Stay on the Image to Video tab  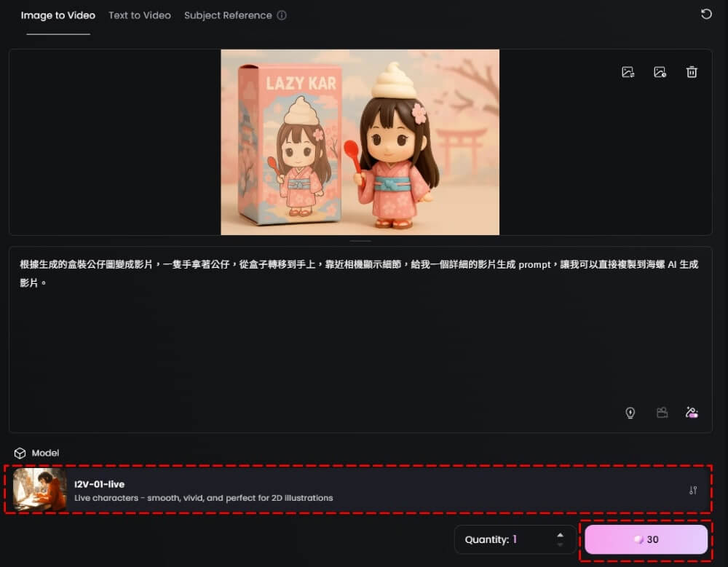point(58,15)
